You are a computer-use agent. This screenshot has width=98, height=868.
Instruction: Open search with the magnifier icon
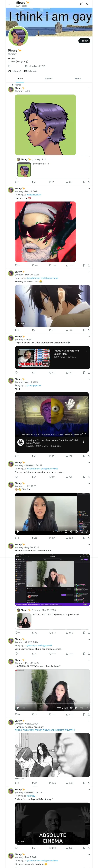tap(88, 4)
